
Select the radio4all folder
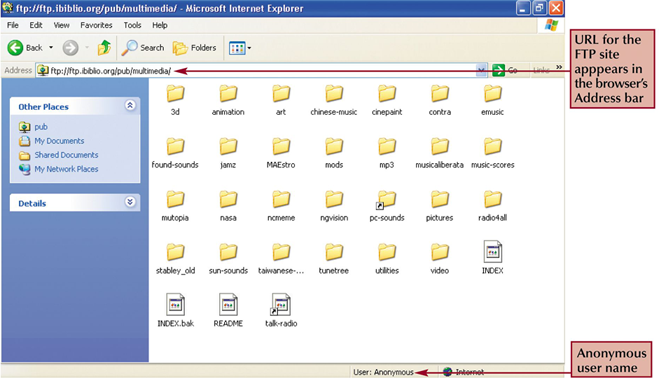pyautogui.click(x=493, y=206)
